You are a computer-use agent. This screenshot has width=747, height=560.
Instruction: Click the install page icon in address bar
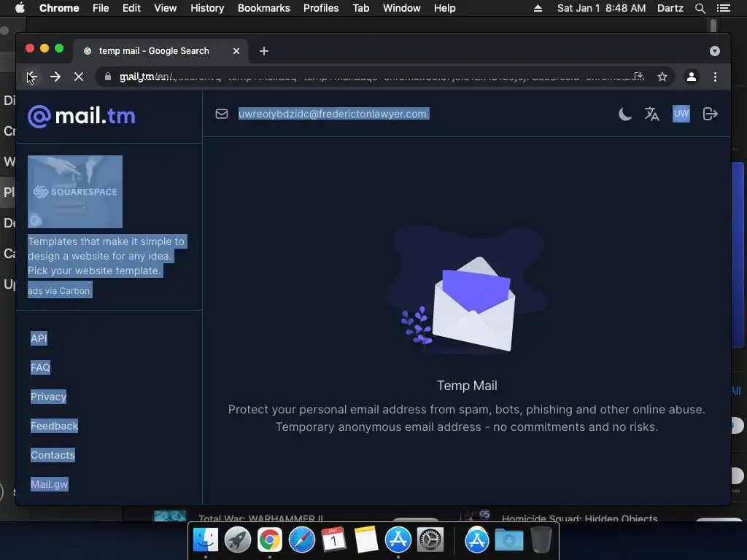pyautogui.click(x=638, y=77)
